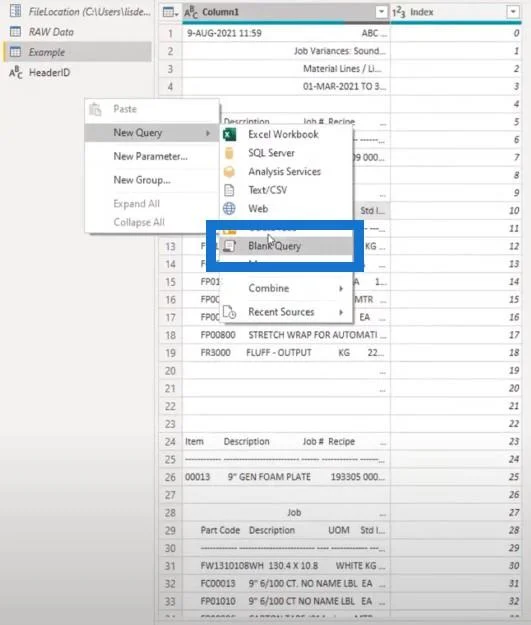Image resolution: width=531 pixels, height=625 pixels.
Task: Click the 'Job' cell in row 28
Action: click(286, 513)
